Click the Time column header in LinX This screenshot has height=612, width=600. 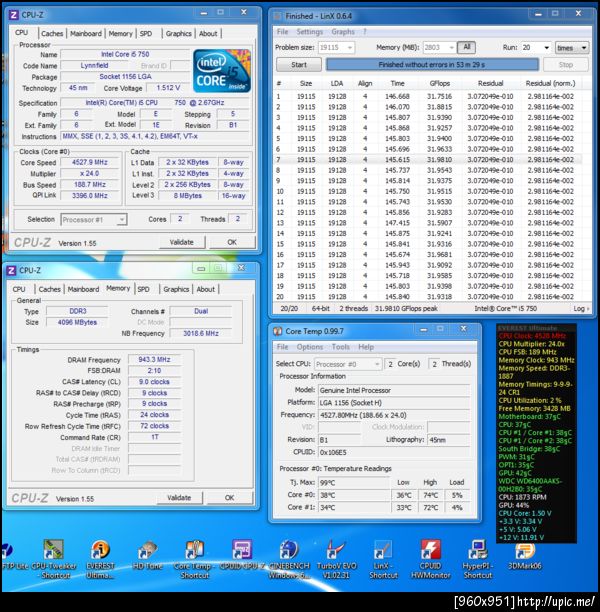[x=397, y=84]
